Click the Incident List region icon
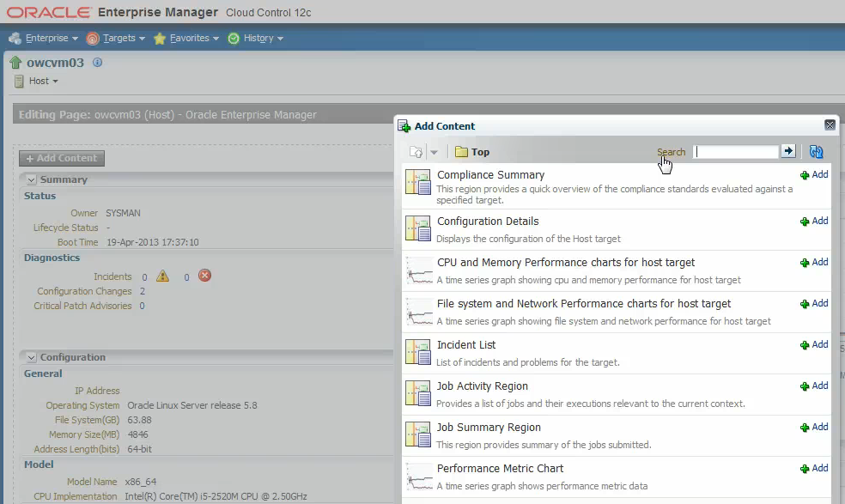 click(x=418, y=352)
